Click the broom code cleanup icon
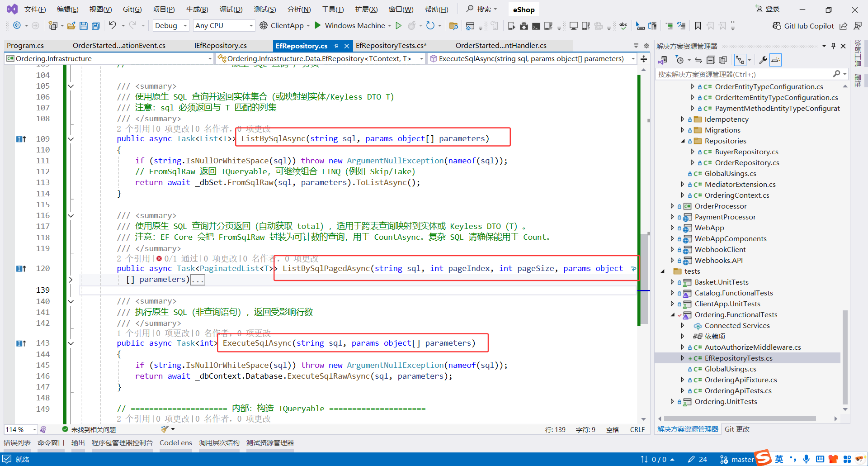Viewport: 868px width, 466px height. click(165, 429)
